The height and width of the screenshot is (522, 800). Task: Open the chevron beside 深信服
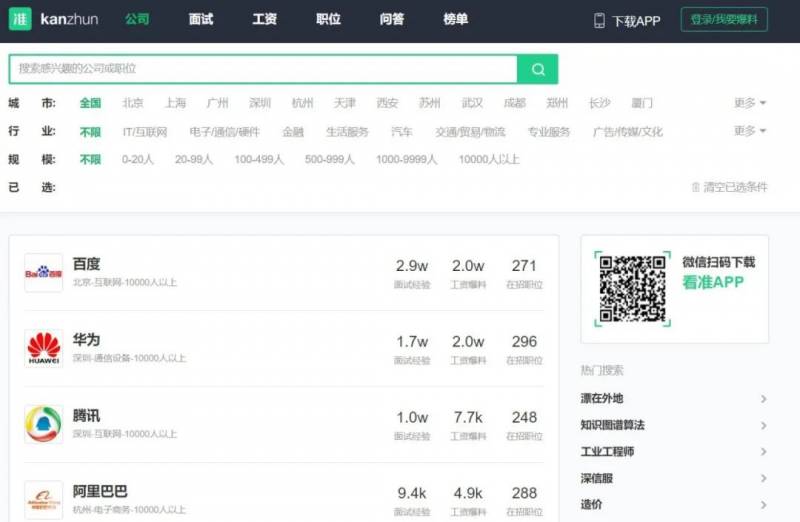(x=764, y=478)
